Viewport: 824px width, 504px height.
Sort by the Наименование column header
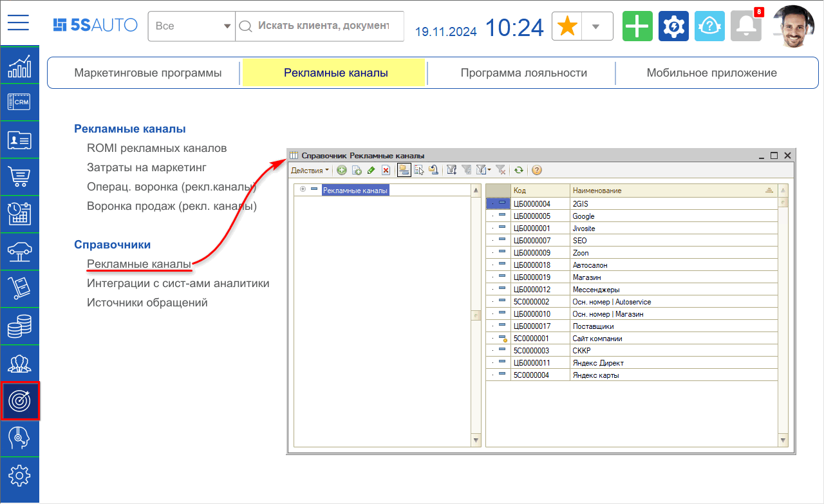pyautogui.click(x=673, y=191)
